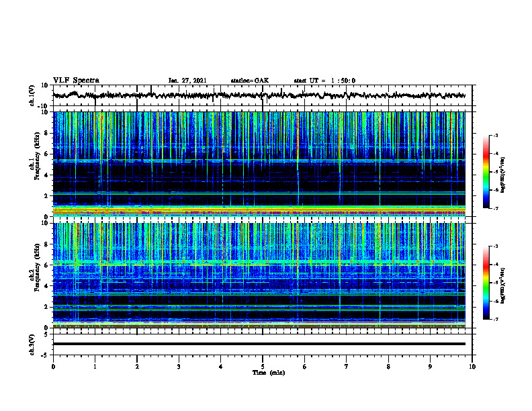Image resolution: width=532 pixels, height=411 pixels.
Task: Click the ch.2 spectrogram color bar
Action: click(x=486, y=283)
